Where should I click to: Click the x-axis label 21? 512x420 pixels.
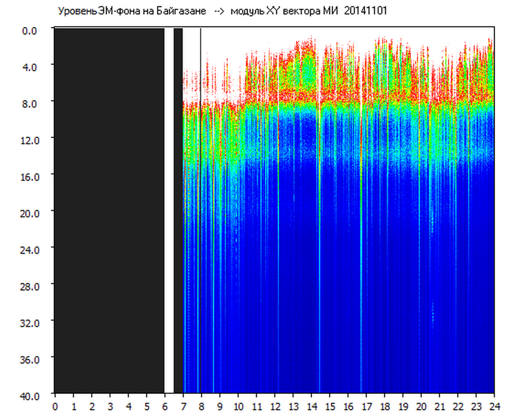440,406
